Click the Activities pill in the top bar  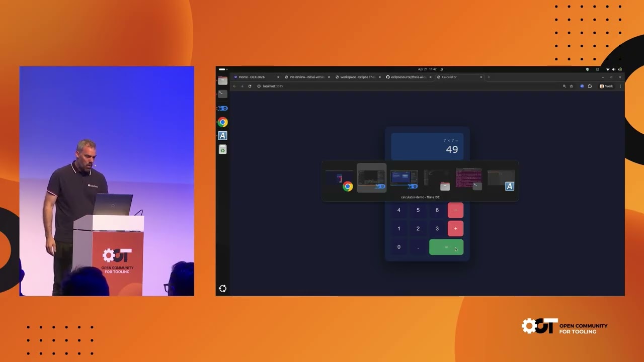pyautogui.click(x=222, y=69)
